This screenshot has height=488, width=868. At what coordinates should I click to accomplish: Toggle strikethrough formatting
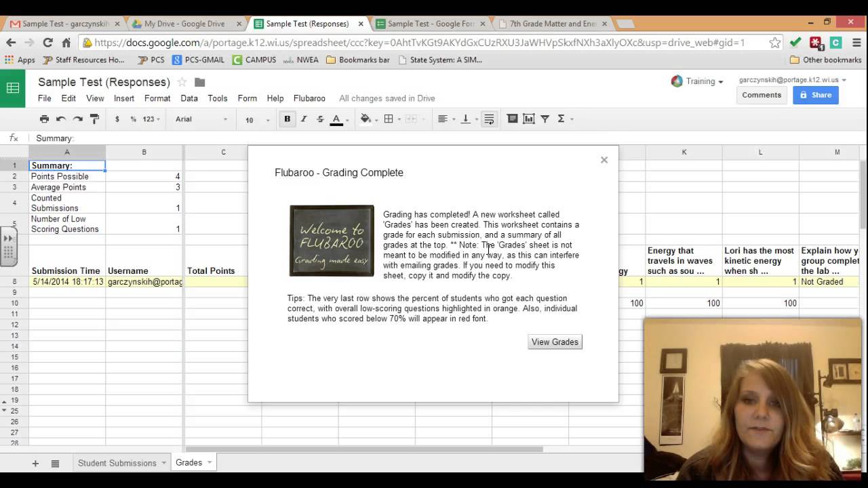320,119
